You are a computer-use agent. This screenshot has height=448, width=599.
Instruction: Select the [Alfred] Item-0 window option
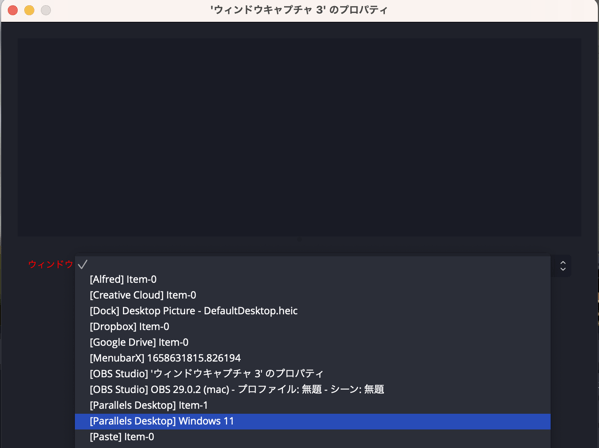point(312,280)
